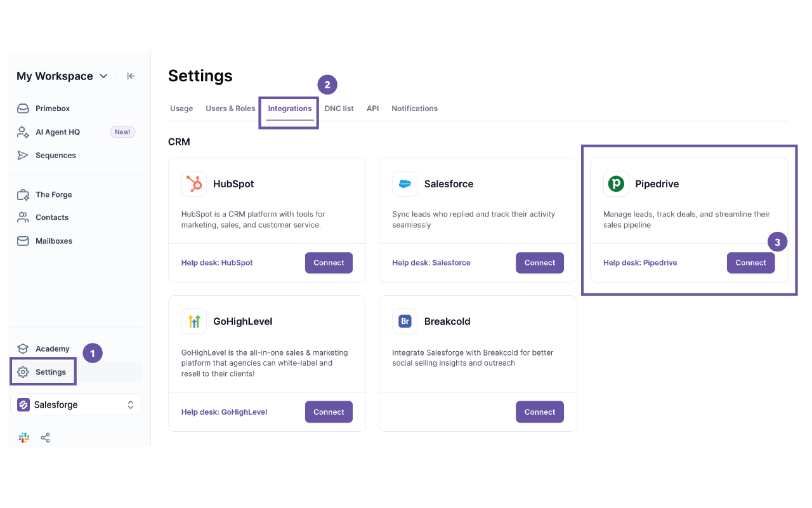Connect the Pipedrive integration
This screenshot has height=508, width=812.
[750, 263]
